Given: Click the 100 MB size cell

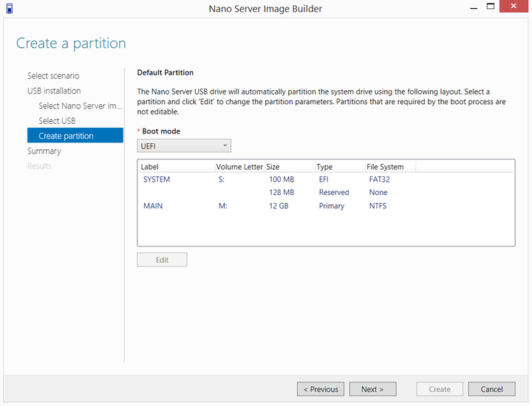Looking at the screenshot, I should pyautogui.click(x=282, y=179).
